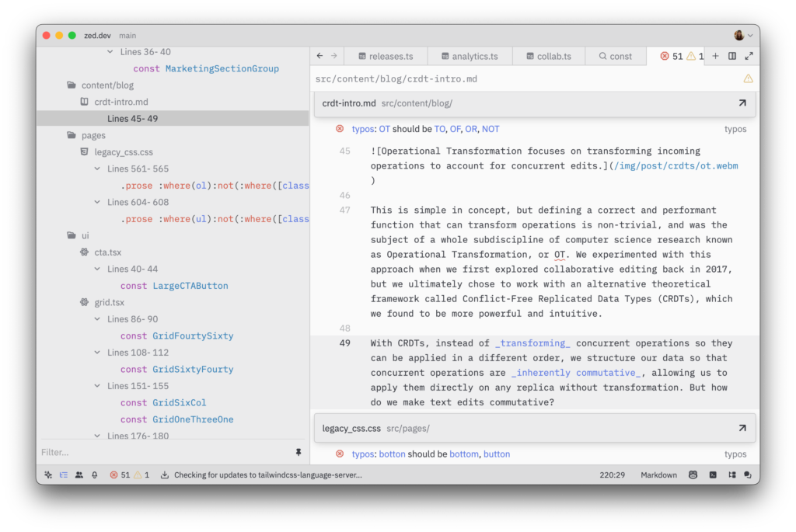Click the warning count 1 in status bar

coord(142,475)
